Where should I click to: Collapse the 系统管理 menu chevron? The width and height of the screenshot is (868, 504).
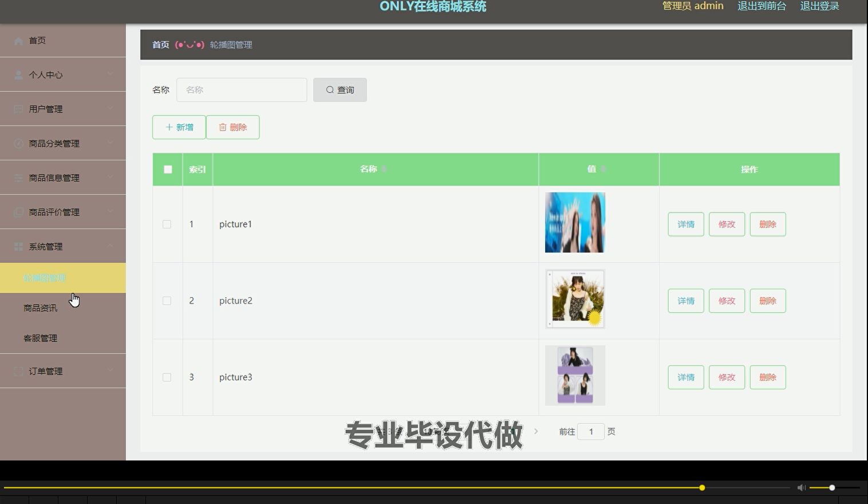(110, 246)
